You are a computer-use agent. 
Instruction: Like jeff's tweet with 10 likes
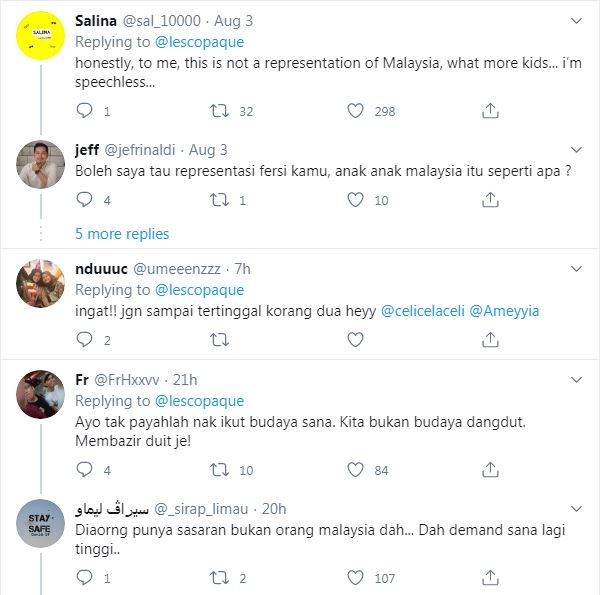355,200
